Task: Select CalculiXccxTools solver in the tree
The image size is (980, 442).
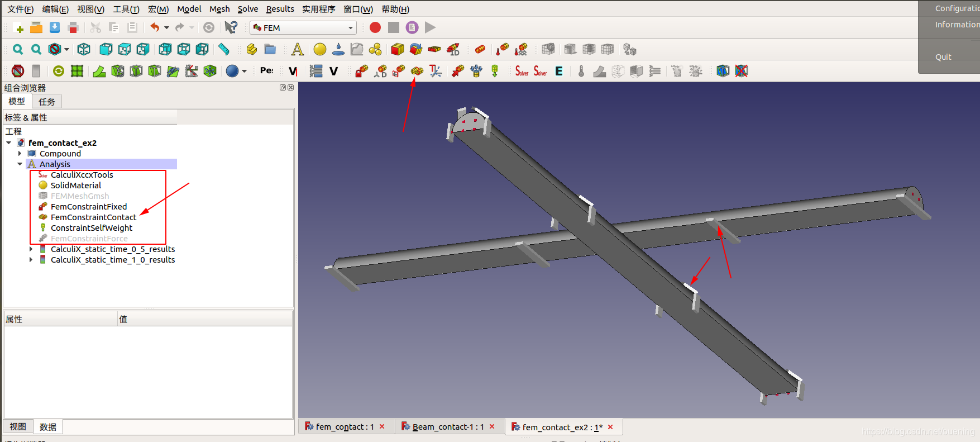Action: coord(82,174)
